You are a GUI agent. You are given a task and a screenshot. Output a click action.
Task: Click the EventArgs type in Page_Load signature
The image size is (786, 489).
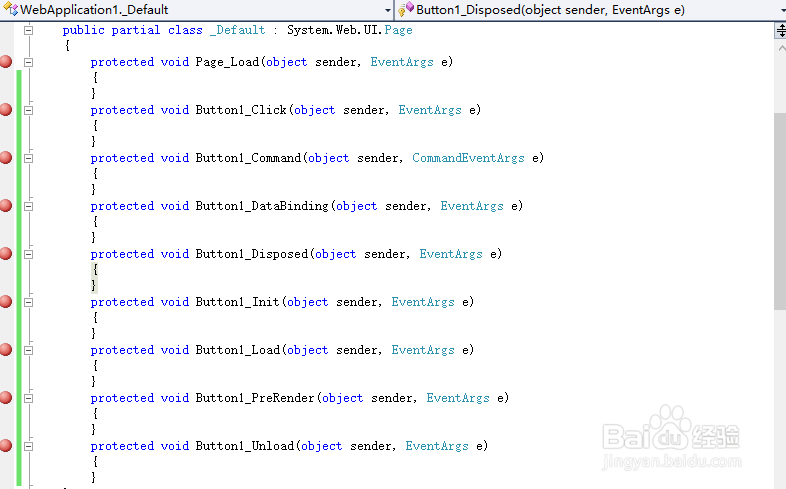click(x=402, y=62)
